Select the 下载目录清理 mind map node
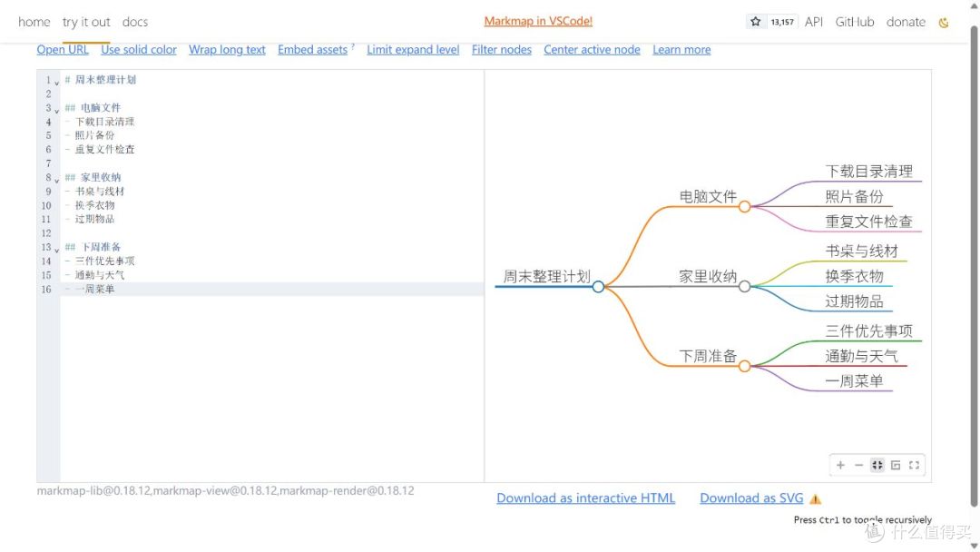 868,172
